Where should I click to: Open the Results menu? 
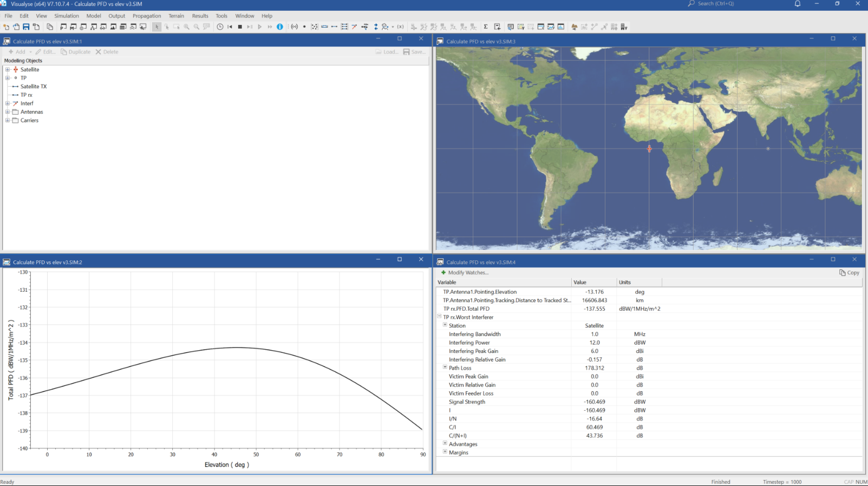tap(200, 16)
